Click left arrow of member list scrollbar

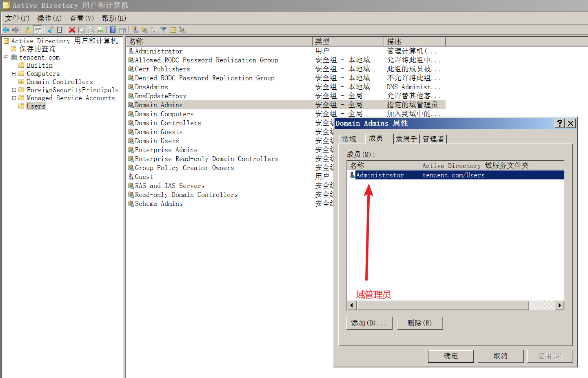[x=352, y=305]
